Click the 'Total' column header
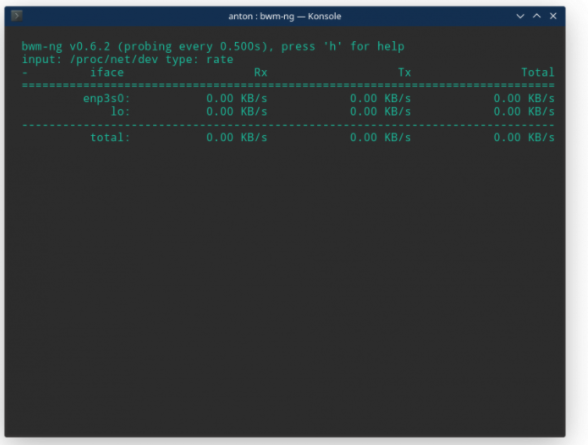Image resolution: width=588 pixels, height=445 pixels. [538, 72]
